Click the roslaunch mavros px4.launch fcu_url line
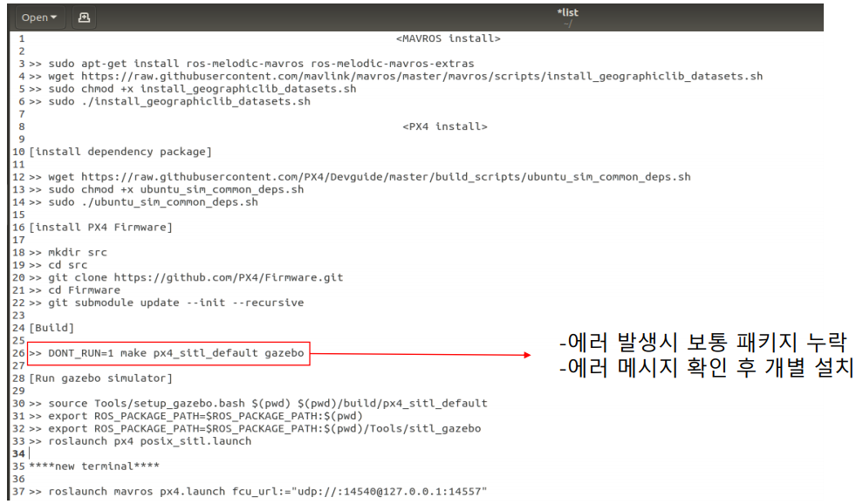The width and height of the screenshot is (863, 504). (258, 492)
